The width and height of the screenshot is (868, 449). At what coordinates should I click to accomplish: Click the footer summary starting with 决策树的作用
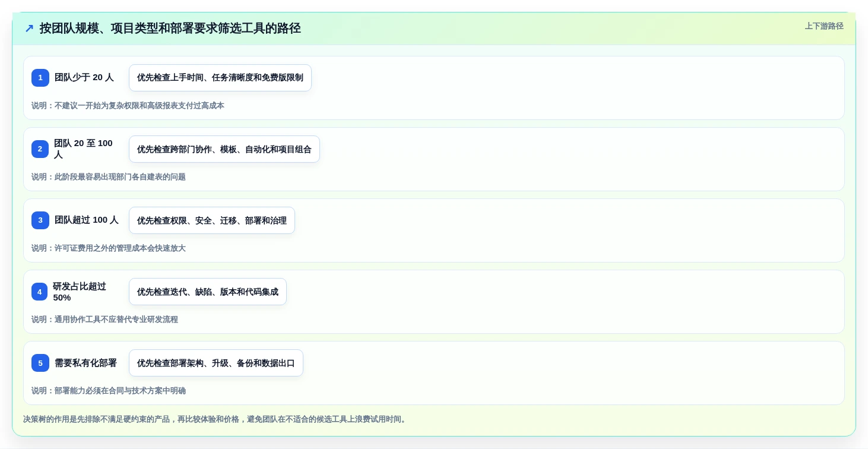216,419
